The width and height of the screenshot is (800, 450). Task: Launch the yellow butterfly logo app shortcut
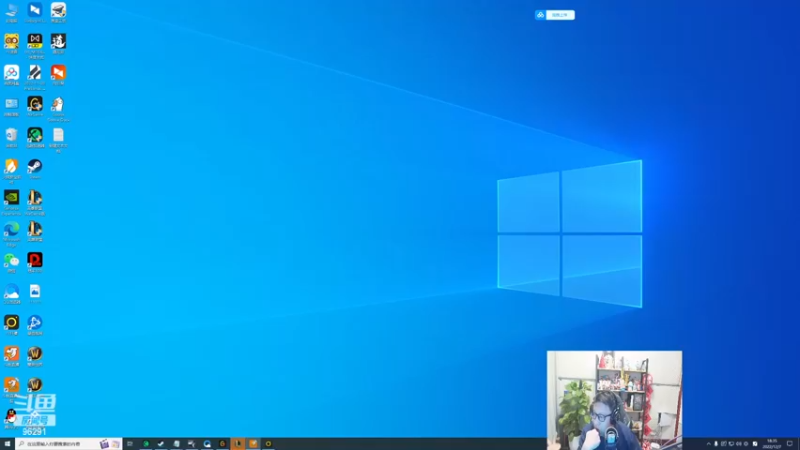click(35, 46)
